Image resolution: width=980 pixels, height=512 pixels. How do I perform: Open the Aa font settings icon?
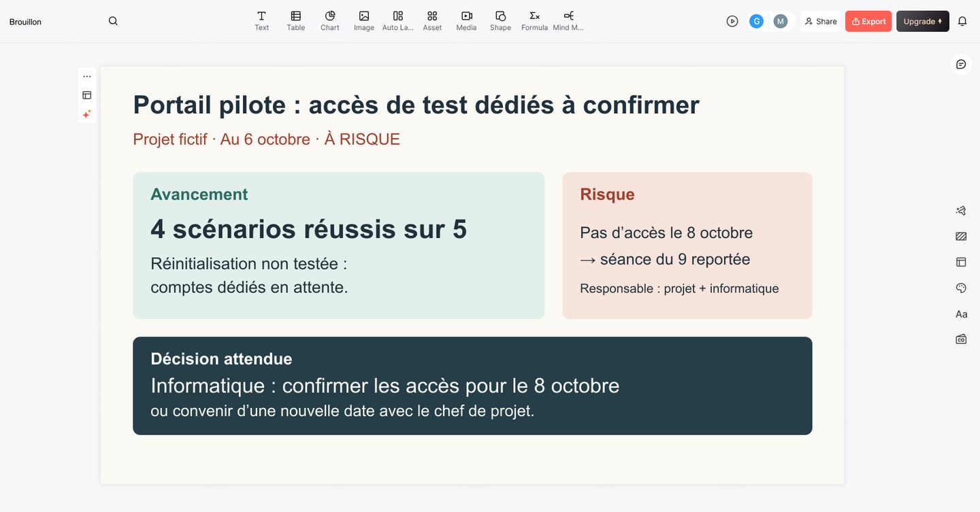point(961,314)
